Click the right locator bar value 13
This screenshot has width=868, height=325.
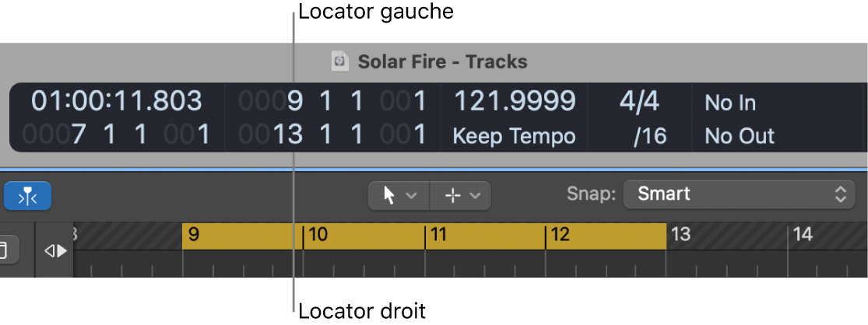(287, 135)
